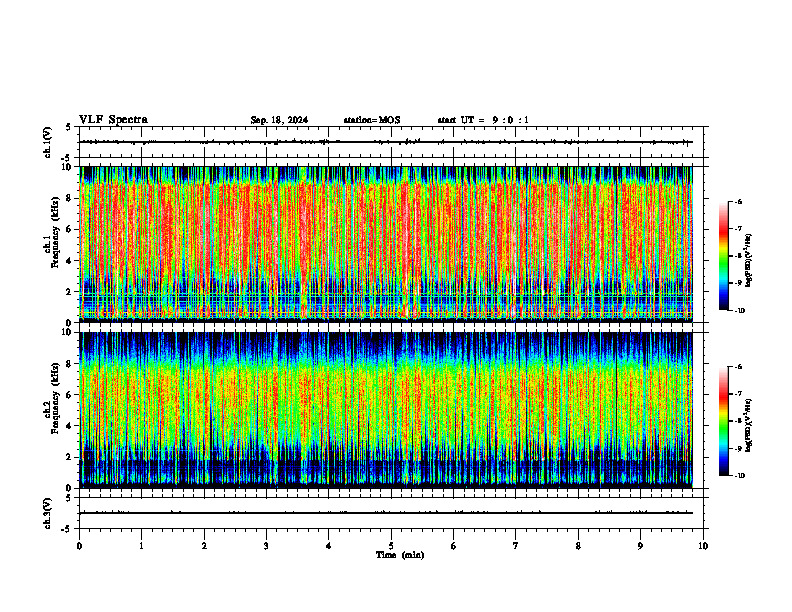Click the time axis tick label "10"

click(703, 546)
